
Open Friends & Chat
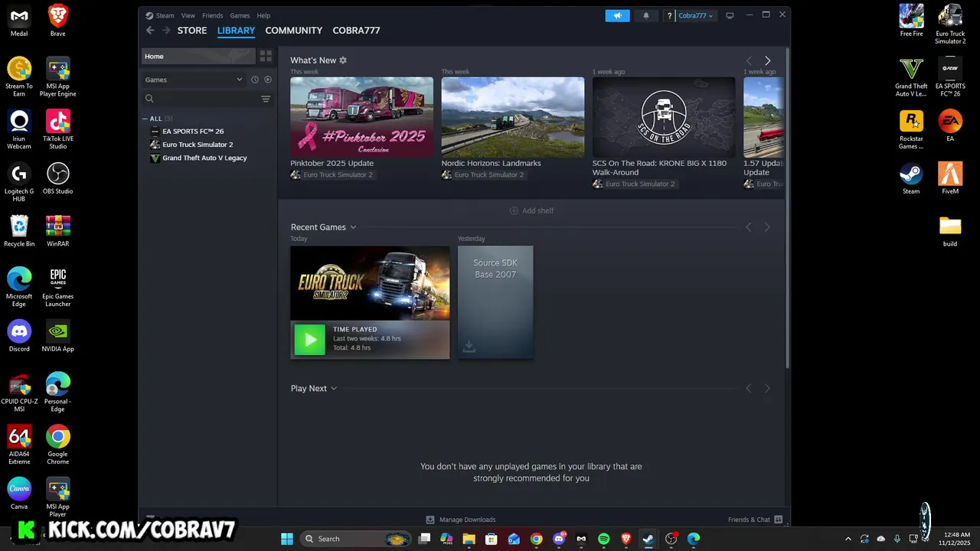[749, 520]
